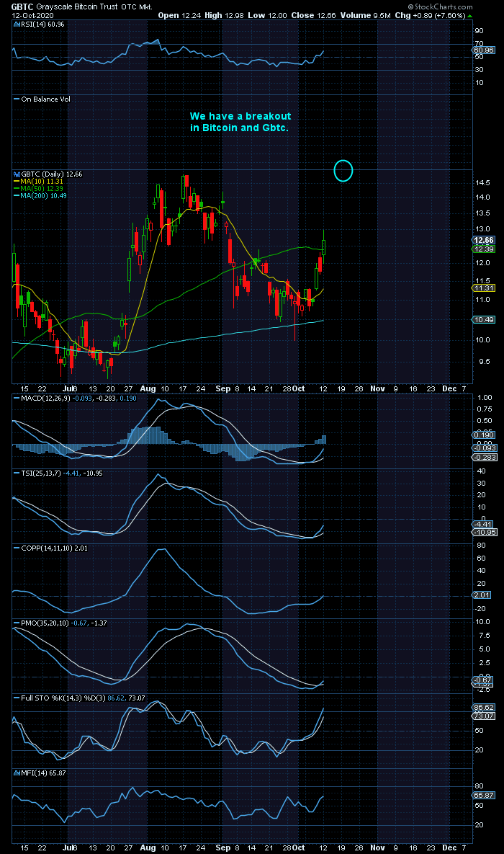
Task: Click the 73.07 stochastic %D value tag
Action: (484, 716)
